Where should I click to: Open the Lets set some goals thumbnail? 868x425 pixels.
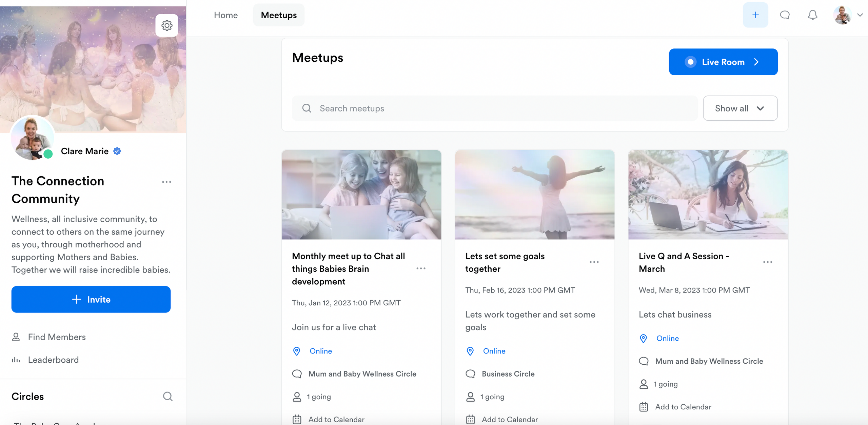coord(534,195)
